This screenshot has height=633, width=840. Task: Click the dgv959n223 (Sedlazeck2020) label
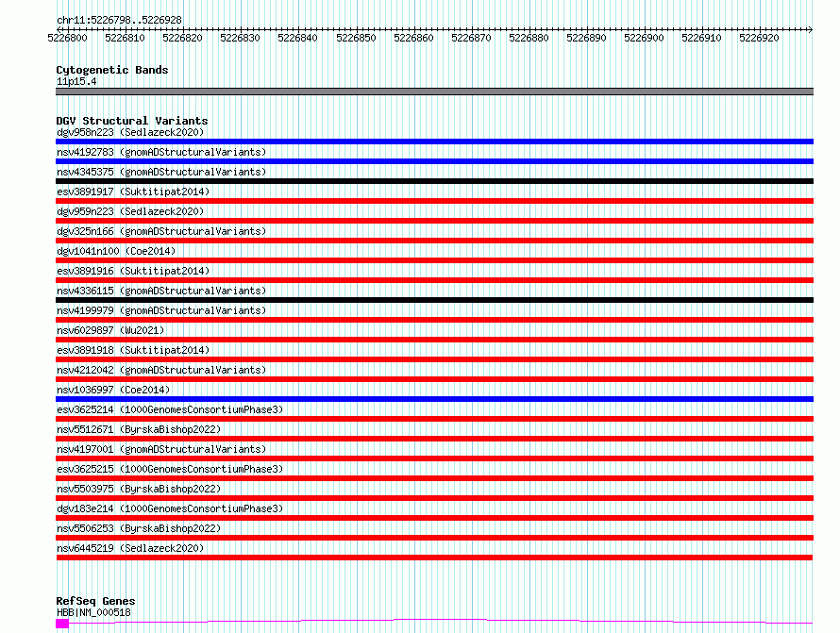pyautogui.click(x=130, y=211)
